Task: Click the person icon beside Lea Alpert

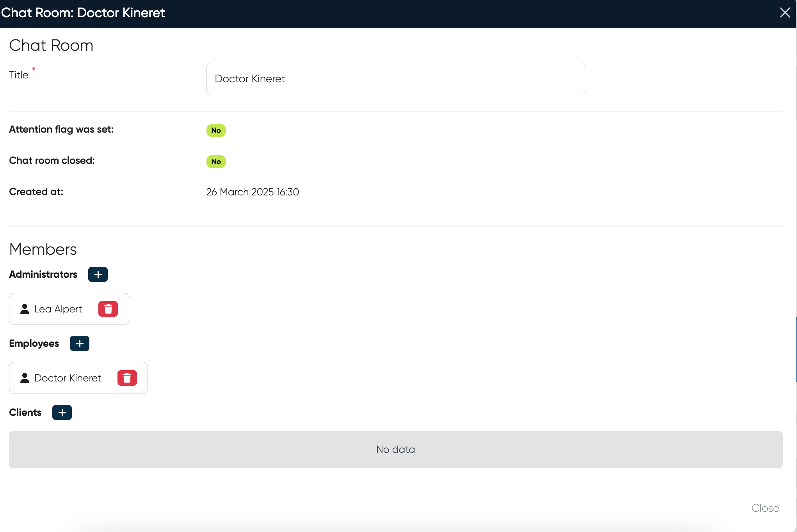Action: click(25, 309)
